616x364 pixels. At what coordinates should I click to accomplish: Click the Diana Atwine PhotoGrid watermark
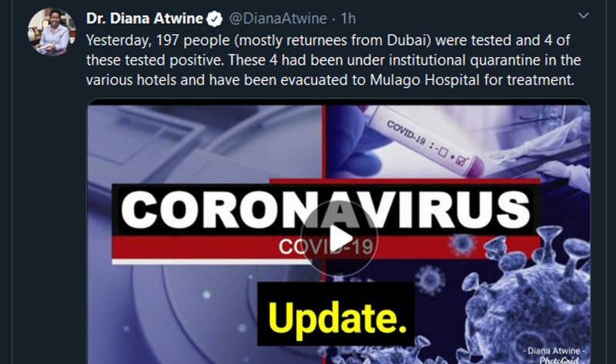coord(553,356)
